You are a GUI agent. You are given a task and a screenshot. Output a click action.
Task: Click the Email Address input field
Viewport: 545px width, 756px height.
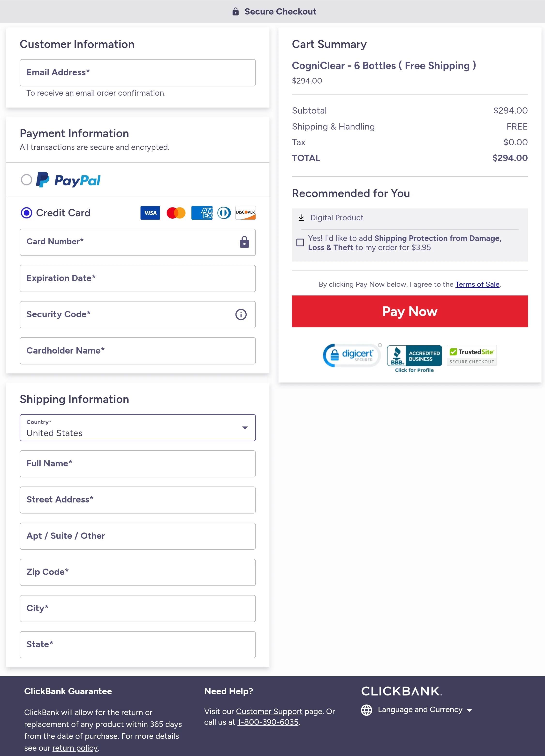pos(138,73)
